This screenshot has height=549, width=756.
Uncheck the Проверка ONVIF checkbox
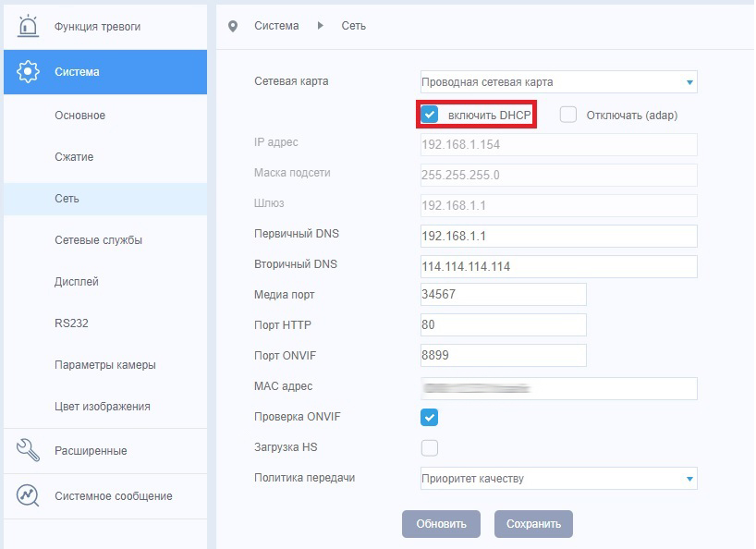coord(430,417)
